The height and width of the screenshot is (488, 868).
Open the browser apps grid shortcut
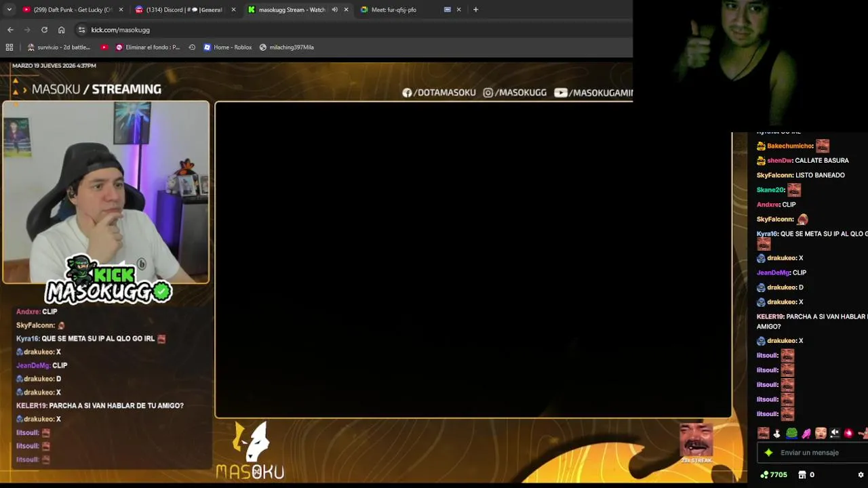(x=9, y=47)
